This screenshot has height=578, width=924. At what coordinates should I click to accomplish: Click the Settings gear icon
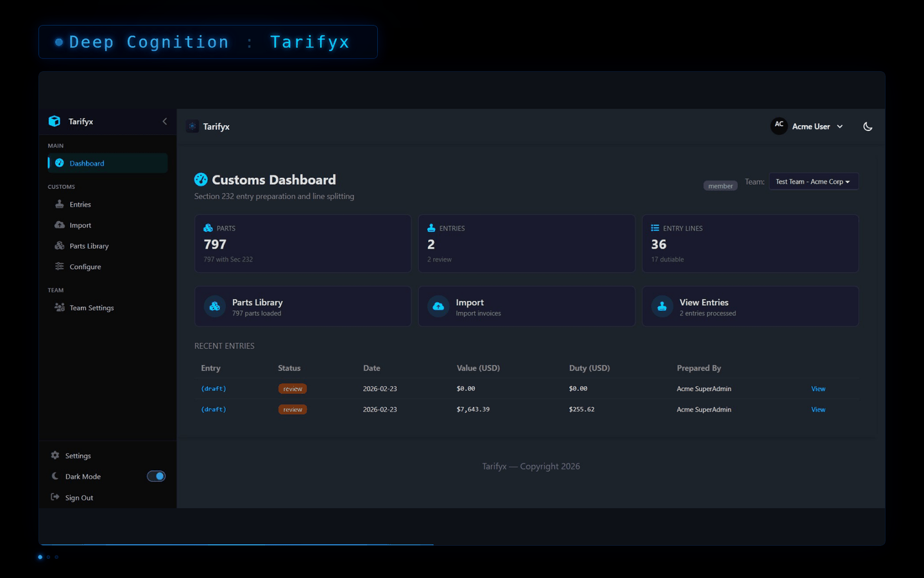click(55, 455)
